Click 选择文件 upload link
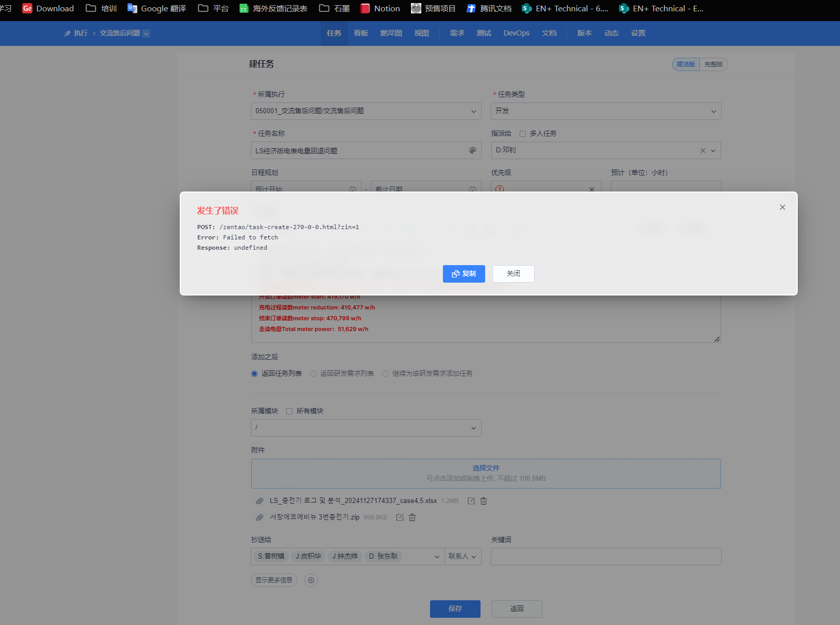Viewport: 840px width, 625px height. click(486, 468)
